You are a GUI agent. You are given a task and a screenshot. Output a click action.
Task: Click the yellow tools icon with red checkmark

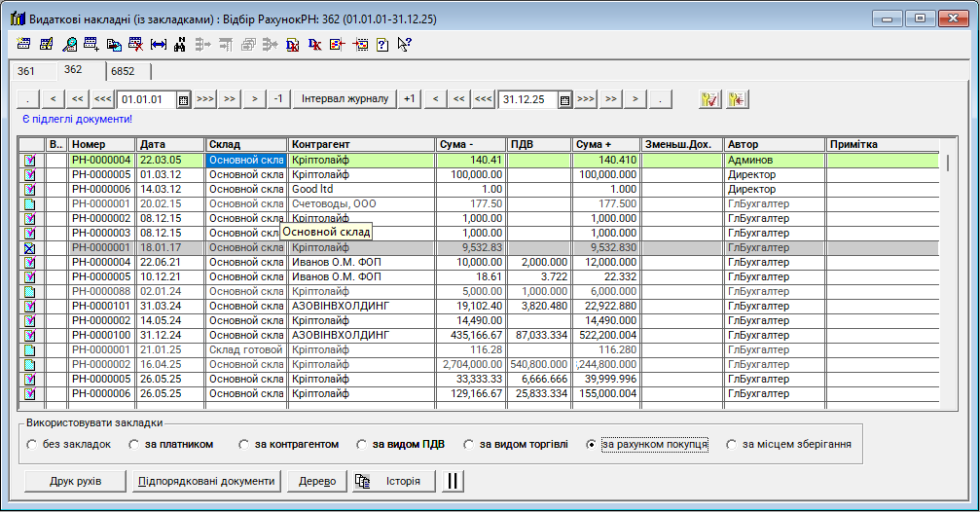click(x=709, y=99)
